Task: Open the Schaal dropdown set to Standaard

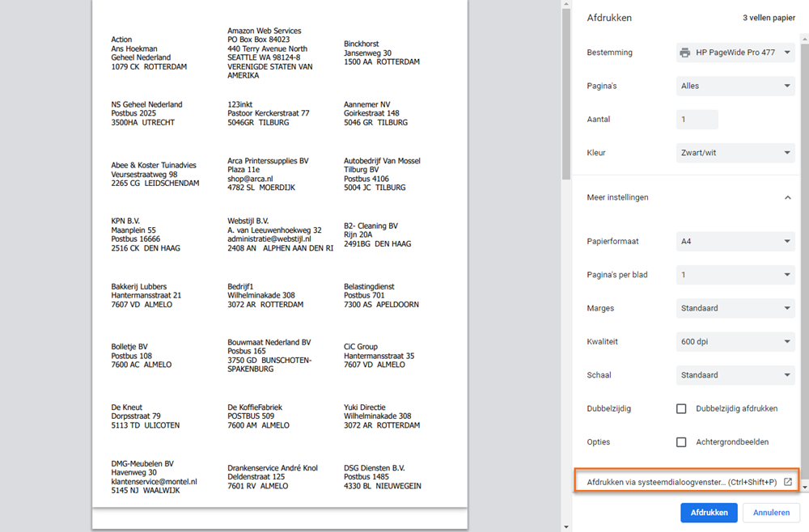Action: tap(735, 375)
